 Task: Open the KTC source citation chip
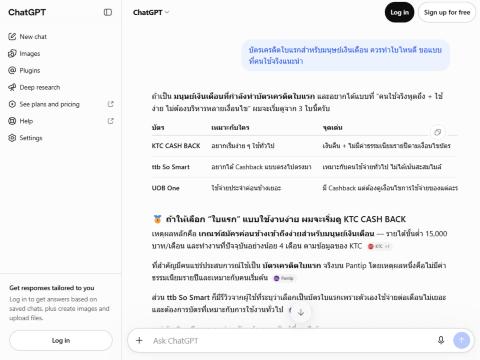click(379, 246)
